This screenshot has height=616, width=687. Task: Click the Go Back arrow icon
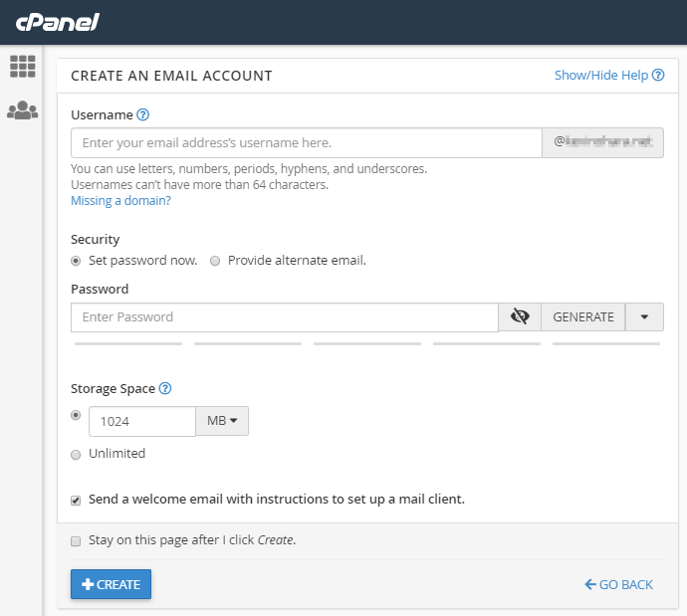point(590,584)
